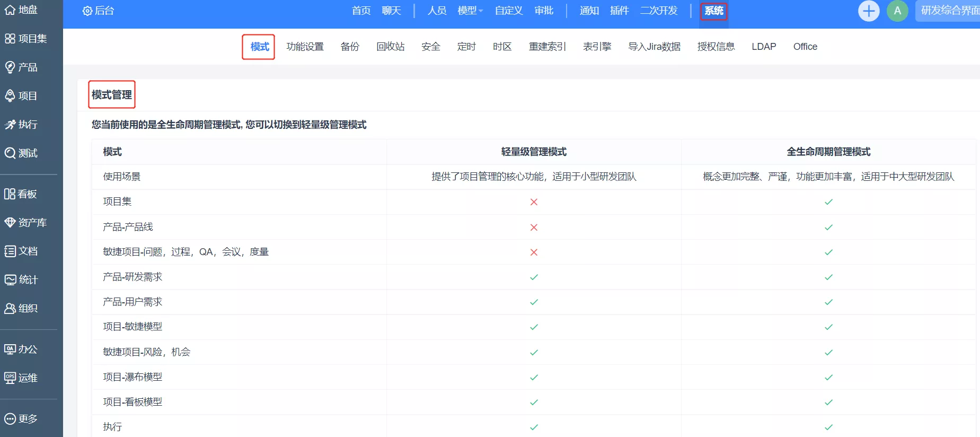Open 资产库 asset library diamond icon
Image resolution: width=980 pixels, height=437 pixels.
[x=10, y=223]
